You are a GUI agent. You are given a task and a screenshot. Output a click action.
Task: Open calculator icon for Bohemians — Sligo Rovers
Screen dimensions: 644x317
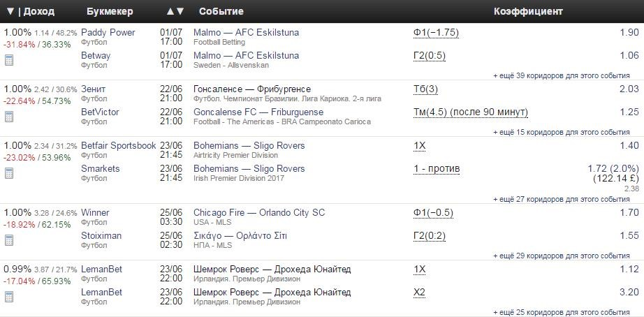click(x=9, y=173)
